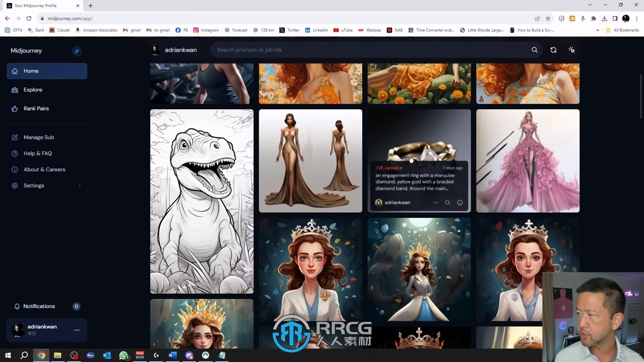Open the Bard bookmark
Screen dimensions: 644x362
36,30
